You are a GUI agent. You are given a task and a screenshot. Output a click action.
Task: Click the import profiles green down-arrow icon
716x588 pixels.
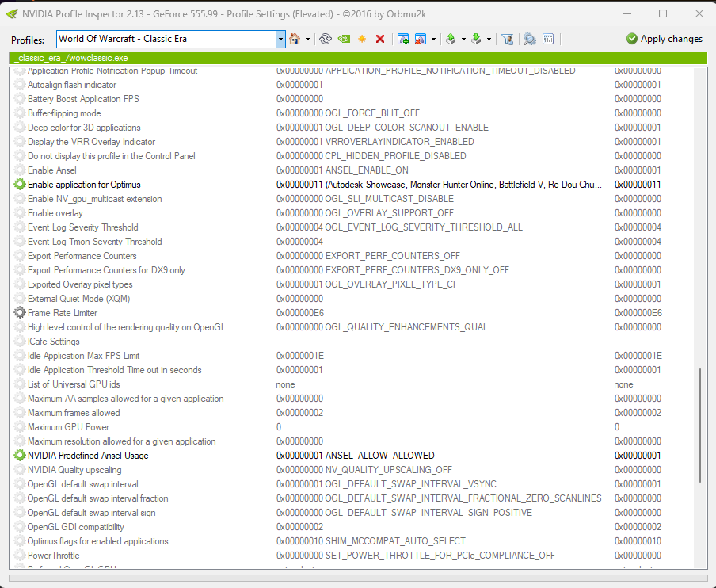[476, 39]
